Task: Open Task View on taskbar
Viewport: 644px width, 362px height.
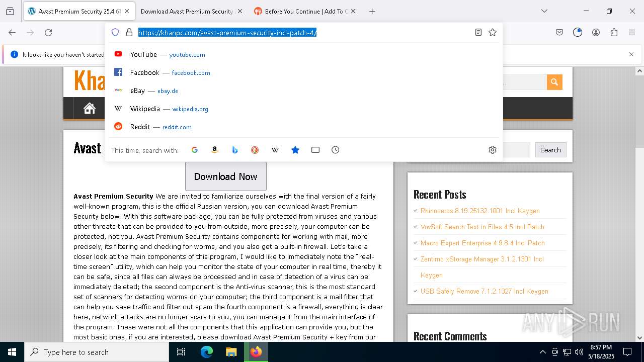Action: click(x=181, y=352)
